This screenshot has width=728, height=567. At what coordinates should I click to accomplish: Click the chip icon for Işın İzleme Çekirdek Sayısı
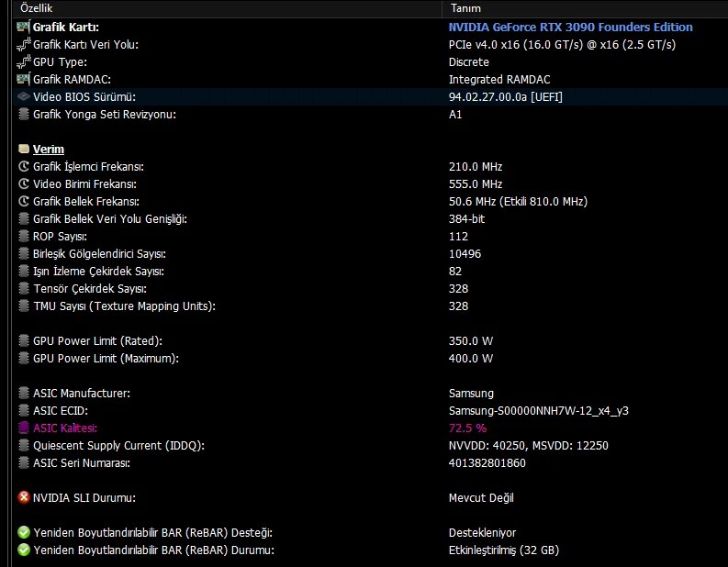[23, 271]
